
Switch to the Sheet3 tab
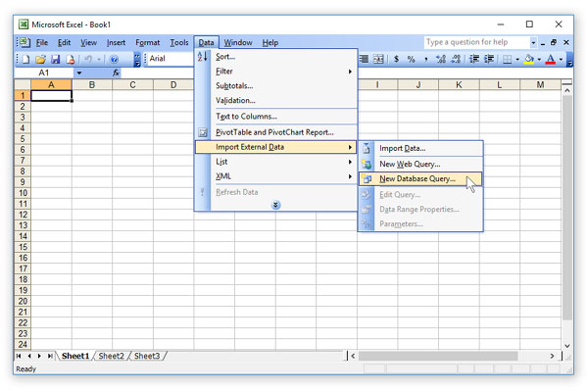(x=147, y=356)
